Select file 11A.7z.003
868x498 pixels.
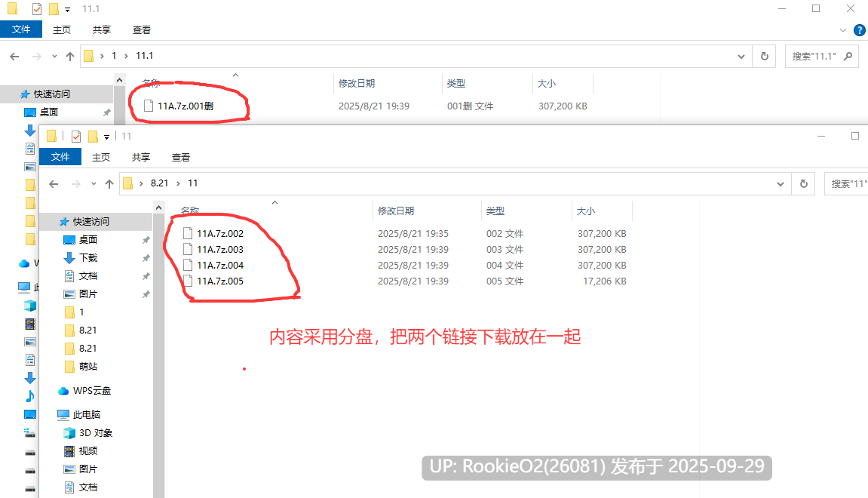point(219,249)
